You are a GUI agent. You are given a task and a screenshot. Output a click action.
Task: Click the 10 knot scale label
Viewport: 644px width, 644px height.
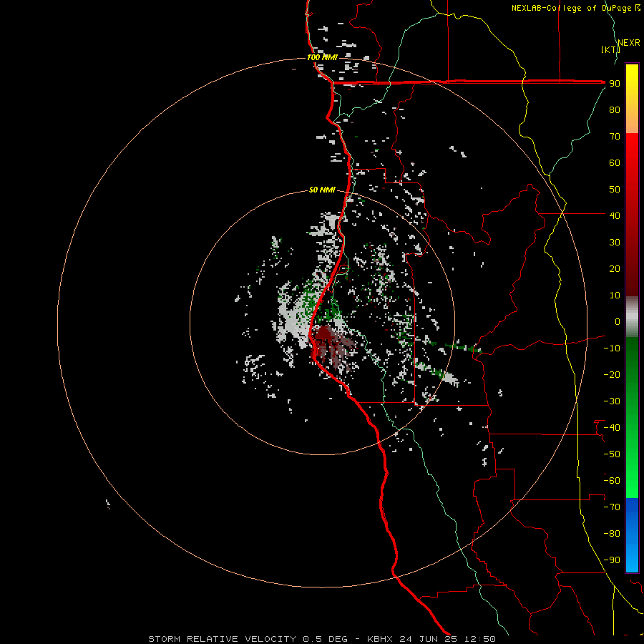coord(615,296)
